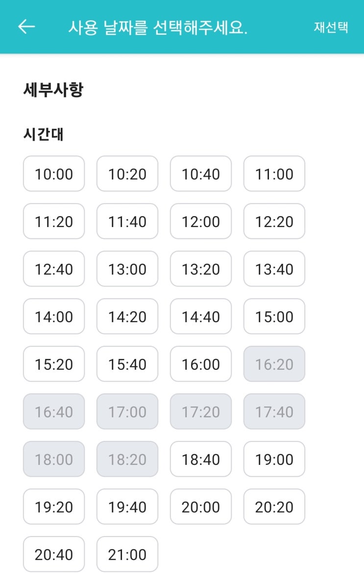
Task: Tap the 14:00 time slot
Action: (x=54, y=317)
